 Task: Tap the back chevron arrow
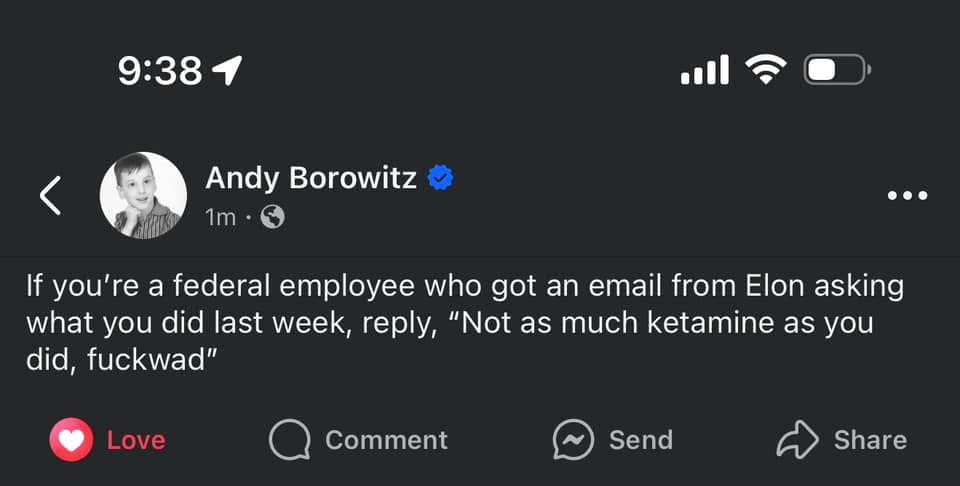pos(51,196)
